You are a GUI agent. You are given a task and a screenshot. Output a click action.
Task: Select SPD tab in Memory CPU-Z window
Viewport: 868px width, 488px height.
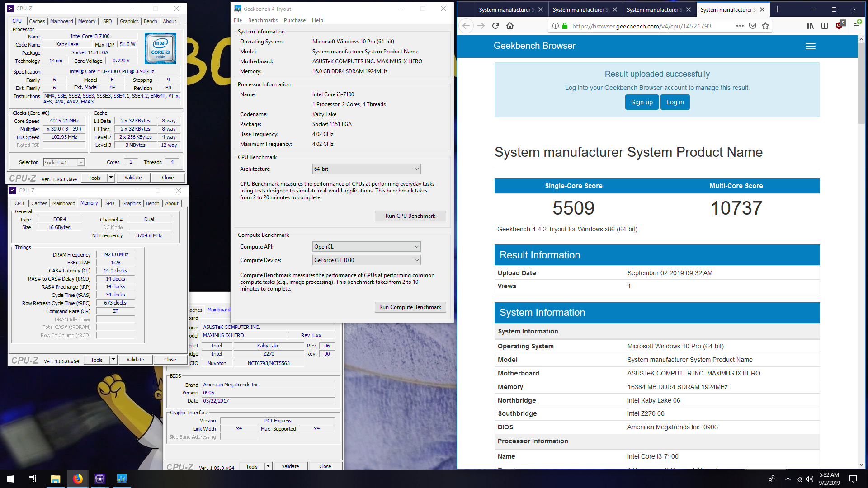(110, 203)
